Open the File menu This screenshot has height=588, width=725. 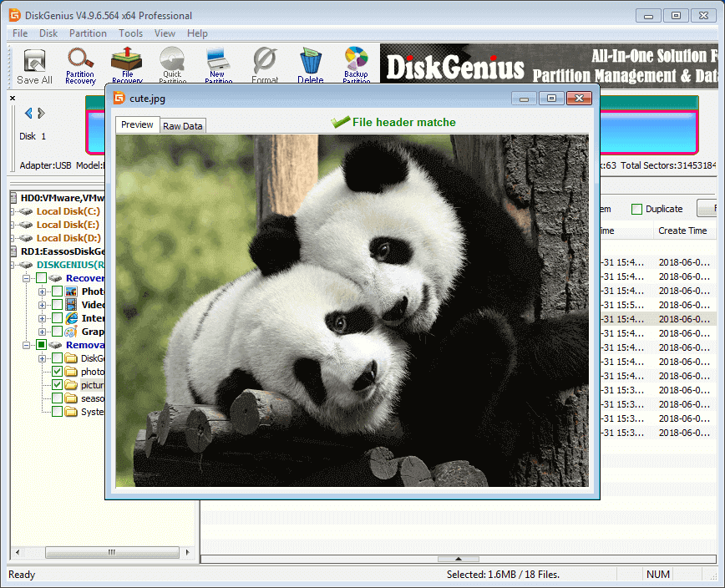tap(20, 33)
